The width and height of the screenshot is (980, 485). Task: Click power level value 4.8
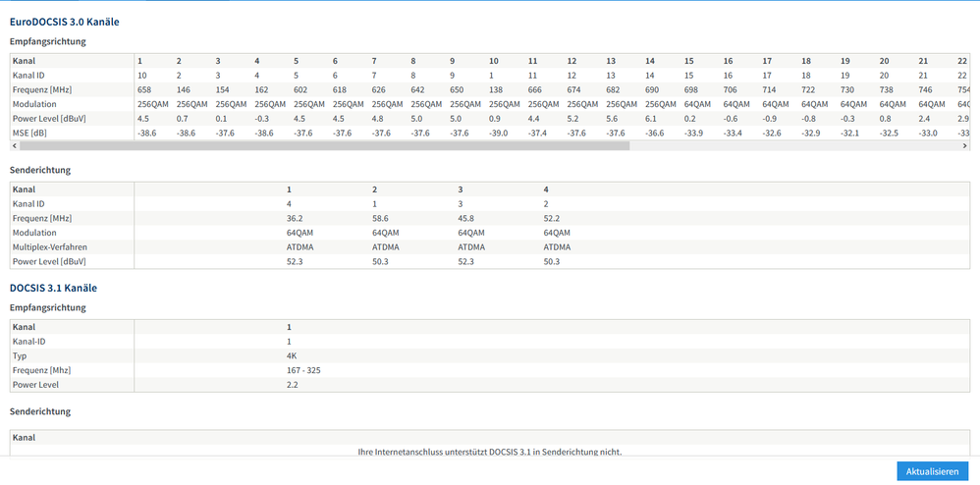point(377,119)
